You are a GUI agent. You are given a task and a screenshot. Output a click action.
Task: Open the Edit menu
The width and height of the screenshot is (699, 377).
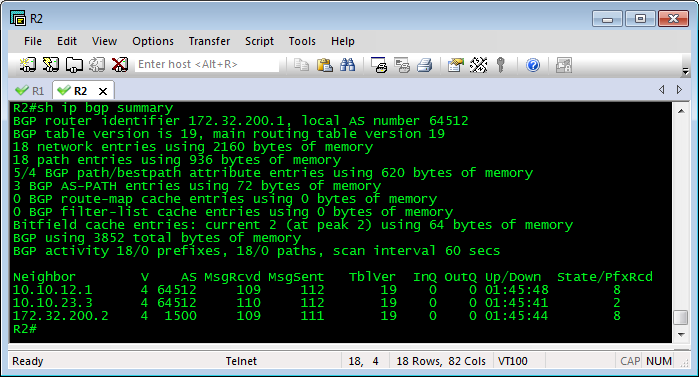[67, 41]
